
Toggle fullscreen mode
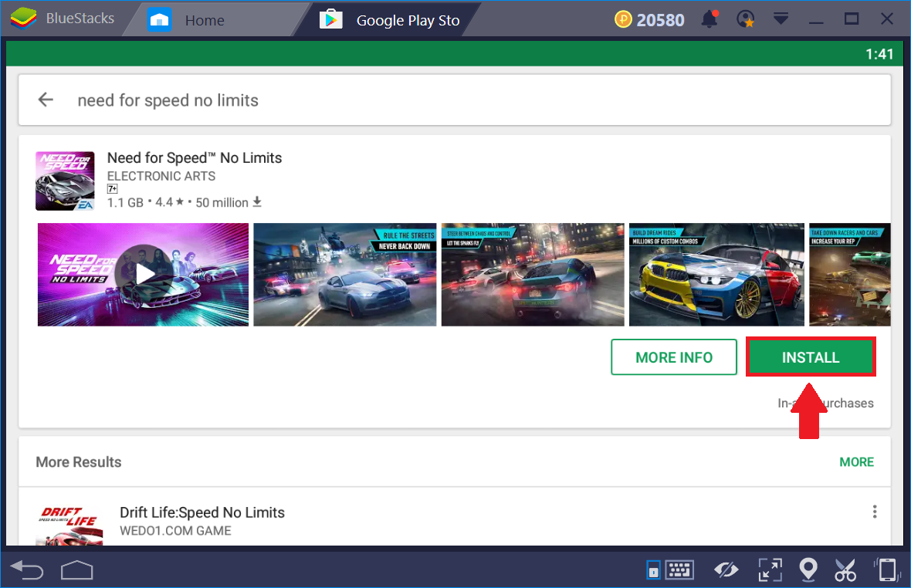tap(770, 570)
